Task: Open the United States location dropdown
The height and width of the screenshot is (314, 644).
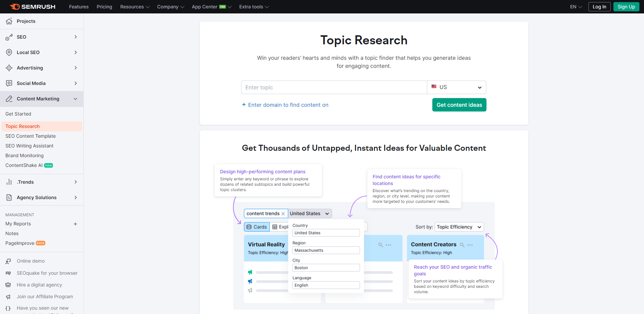Action: [x=310, y=214]
